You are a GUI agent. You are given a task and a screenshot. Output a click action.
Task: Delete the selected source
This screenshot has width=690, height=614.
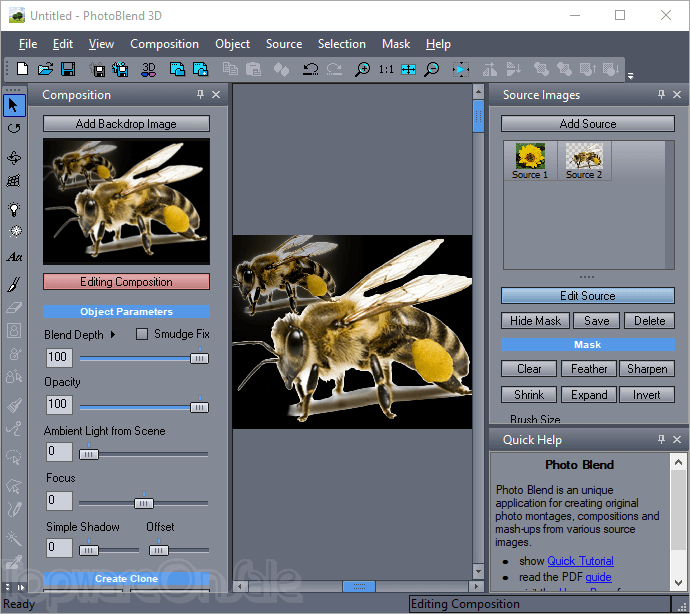649,320
